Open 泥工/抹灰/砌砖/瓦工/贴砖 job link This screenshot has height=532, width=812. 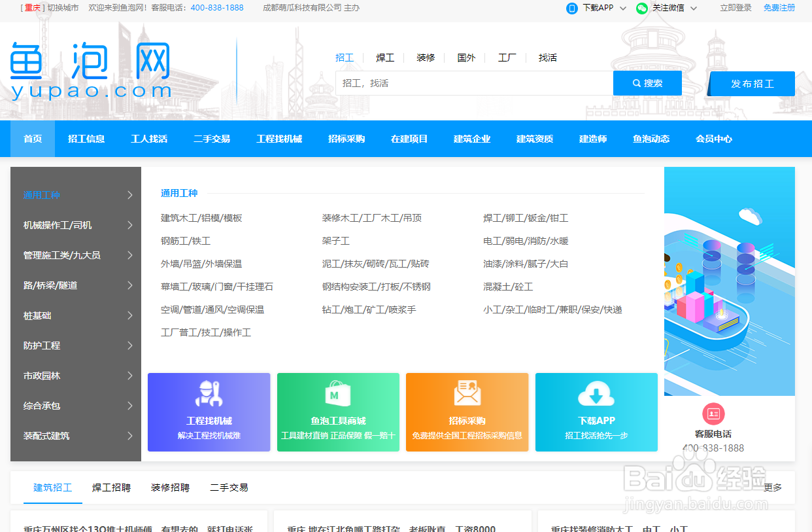pyautogui.click(x=375, y=264)
